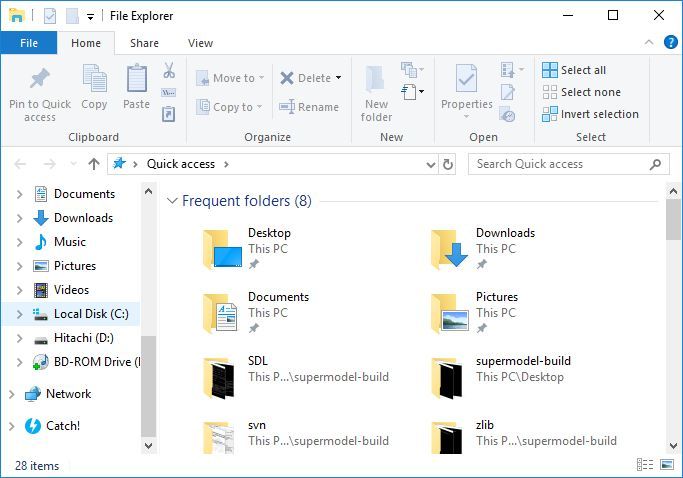683x478 pixels.
Task: Open the address bar history dropdown
Action: (431, 165)
